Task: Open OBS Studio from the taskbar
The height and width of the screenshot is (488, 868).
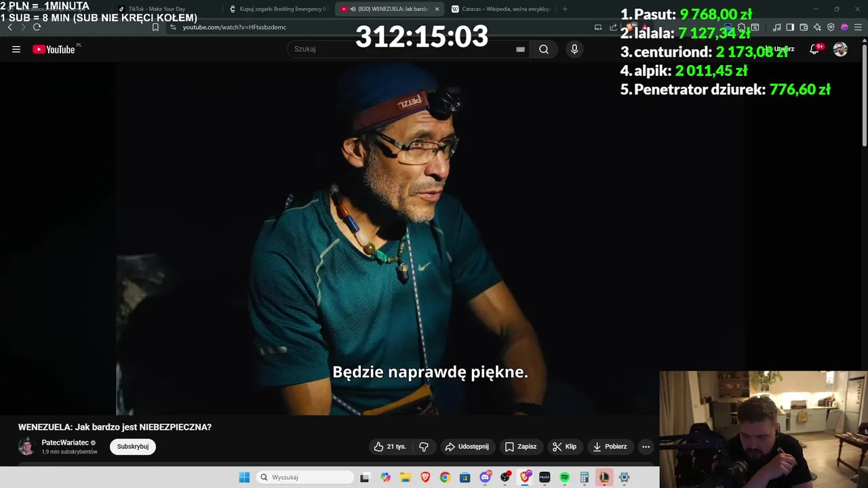Action: tap(505, 477)
